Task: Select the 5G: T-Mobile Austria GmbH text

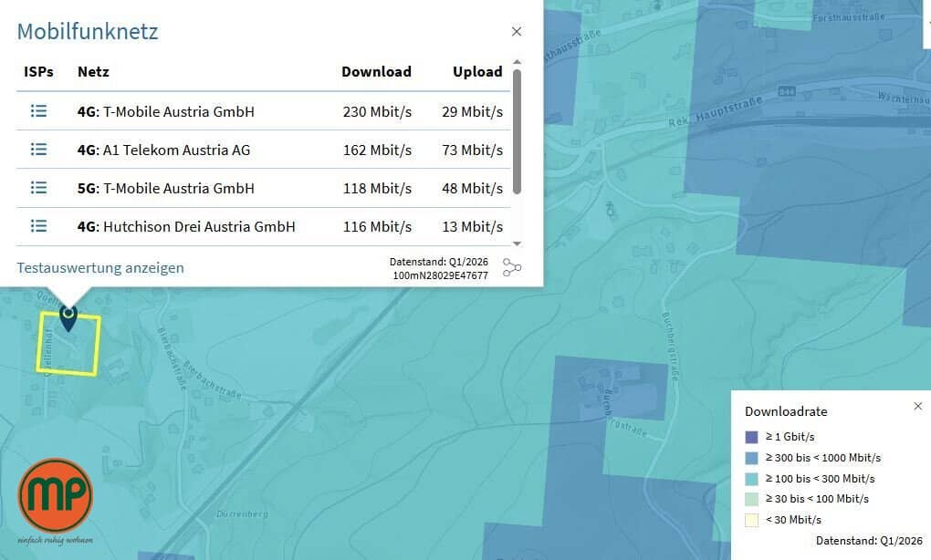Action: [x=165, y=188]
